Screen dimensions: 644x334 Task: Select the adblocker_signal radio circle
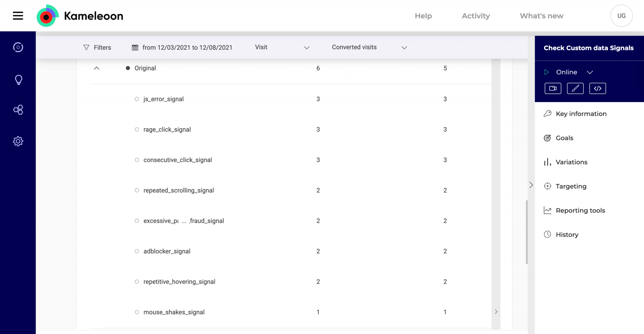click(x=137, y=251)
